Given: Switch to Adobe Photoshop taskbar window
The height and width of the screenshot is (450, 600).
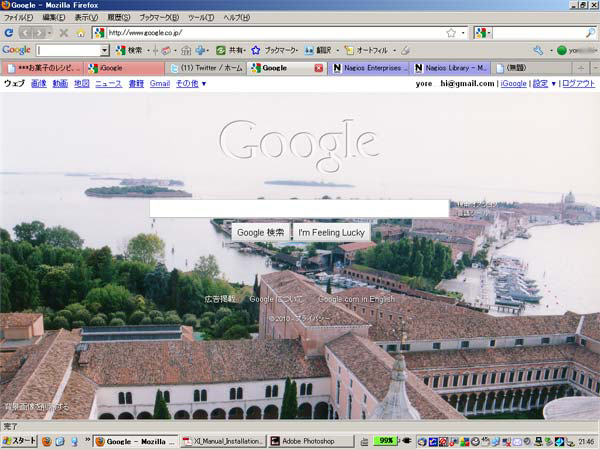Looking at the screenshot, I should pos(310,441).
